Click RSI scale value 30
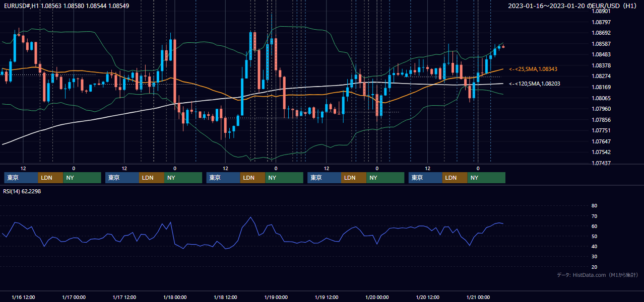The image size is (644, 302). pos(594,256)
